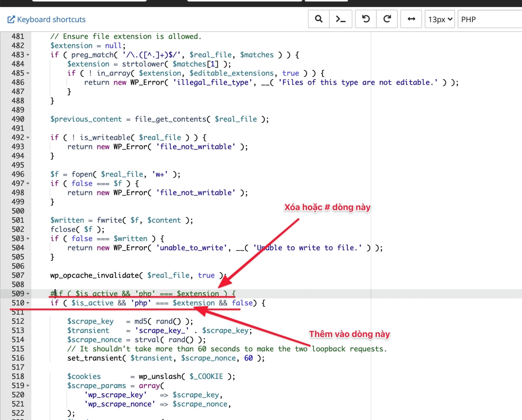
Task: Collapse the array block at line 519
Action: tap(28, 386)
